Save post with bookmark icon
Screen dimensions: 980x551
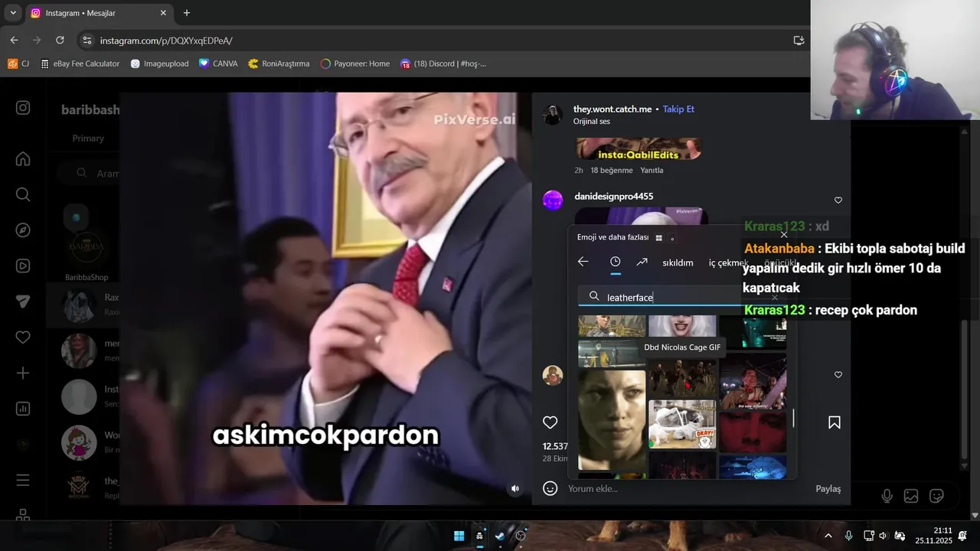point(835,422)
